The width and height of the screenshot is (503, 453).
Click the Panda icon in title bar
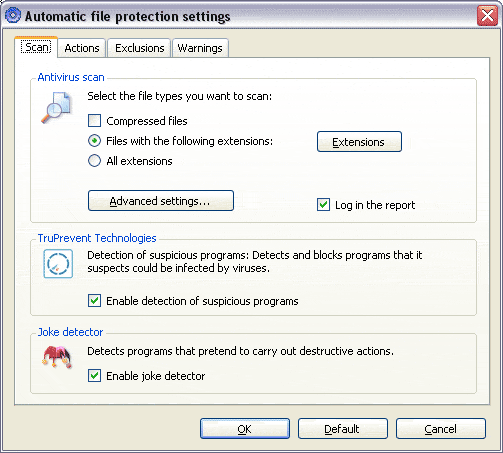(x=13, y=15)
